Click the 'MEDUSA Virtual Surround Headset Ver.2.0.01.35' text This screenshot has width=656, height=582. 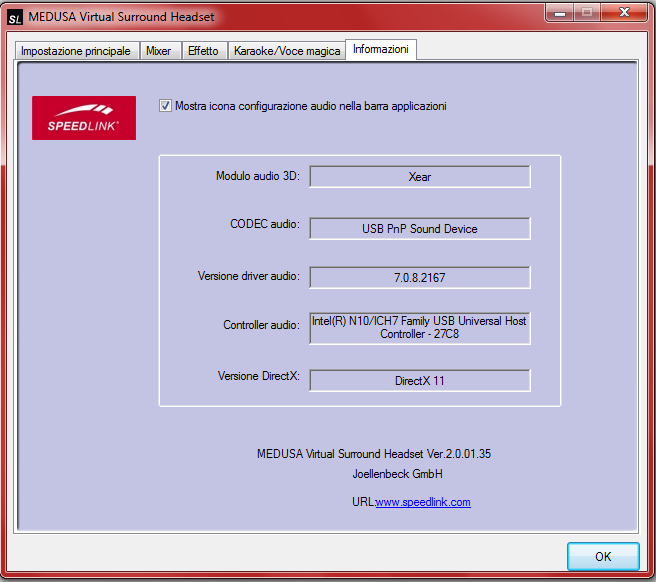click(x=374, y=454)
